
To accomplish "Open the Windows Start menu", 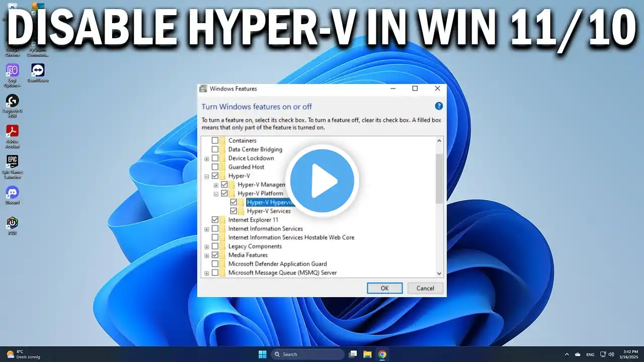I will click(x=262, y=354).
